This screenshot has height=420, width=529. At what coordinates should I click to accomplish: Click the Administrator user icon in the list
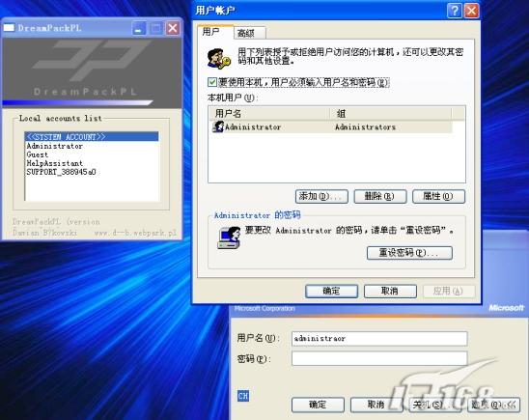(x=218, y=126)
